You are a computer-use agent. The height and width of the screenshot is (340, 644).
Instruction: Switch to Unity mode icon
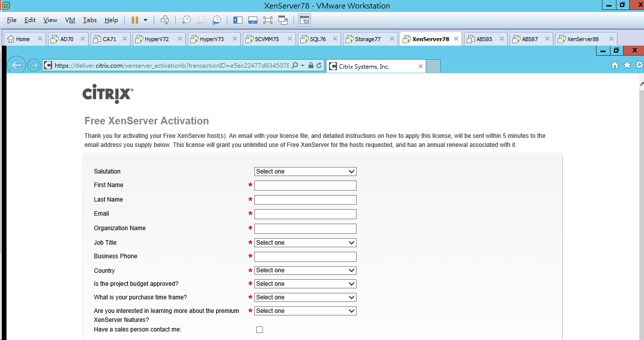pos(283,20)
